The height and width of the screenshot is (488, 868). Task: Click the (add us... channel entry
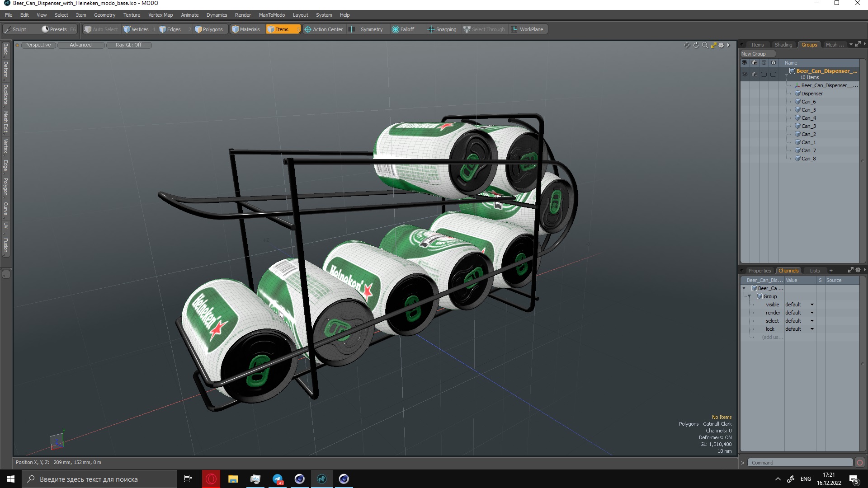coord(773,338)
